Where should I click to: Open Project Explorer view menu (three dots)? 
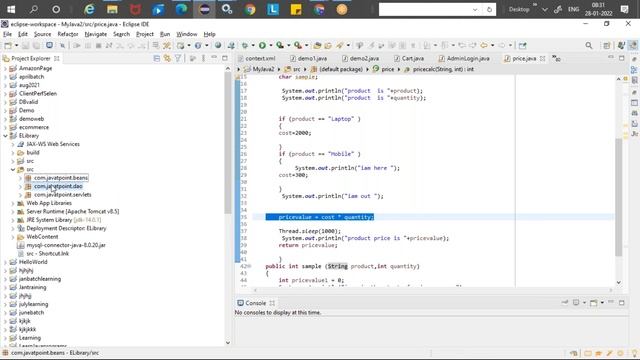203,58
